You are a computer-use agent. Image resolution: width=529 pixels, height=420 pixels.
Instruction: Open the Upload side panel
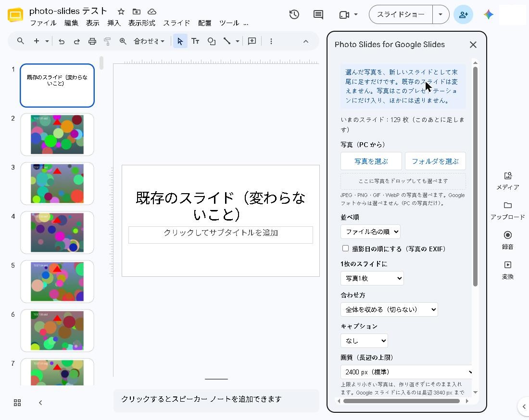click(508, 210)
